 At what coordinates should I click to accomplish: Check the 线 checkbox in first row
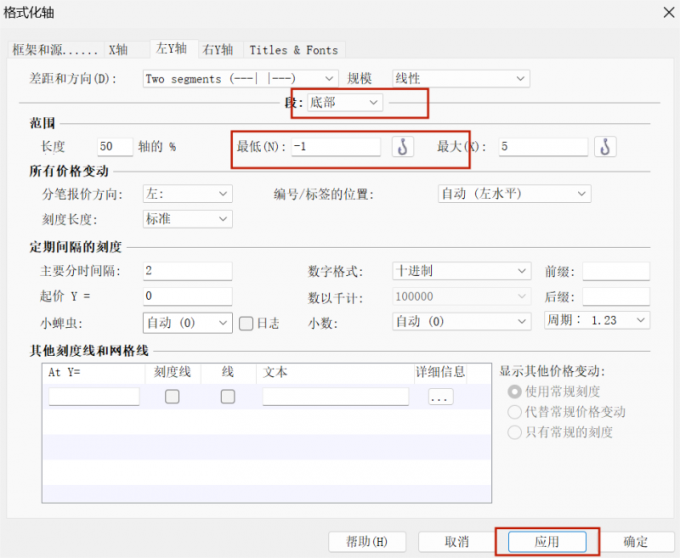point(228,396)
